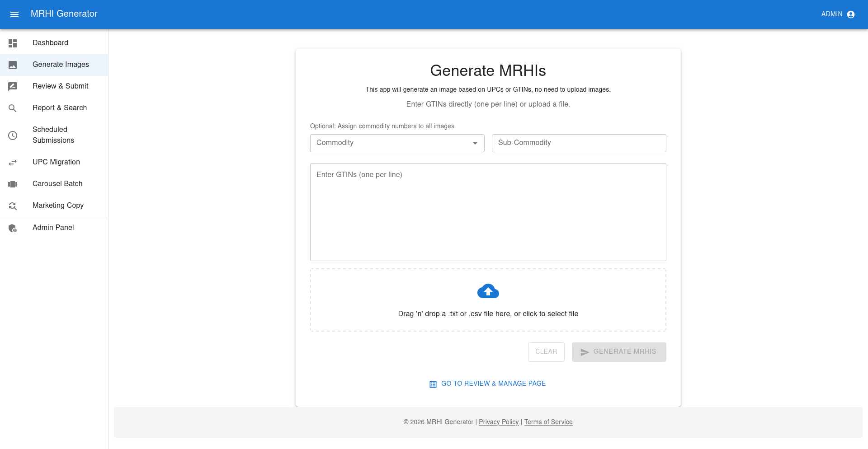Select the Dashboard grid icon
Image resolution: width=868 pixels, height=449 pixels.
point(12,43)
